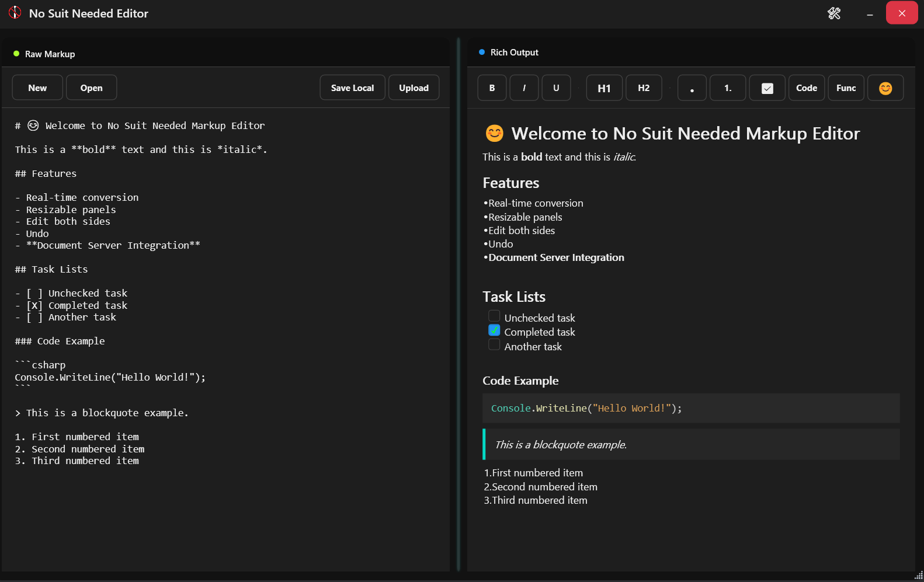The image size is (924, 582).
Task: Click the green Raw Markup status dot
Action: pos(16,54)
